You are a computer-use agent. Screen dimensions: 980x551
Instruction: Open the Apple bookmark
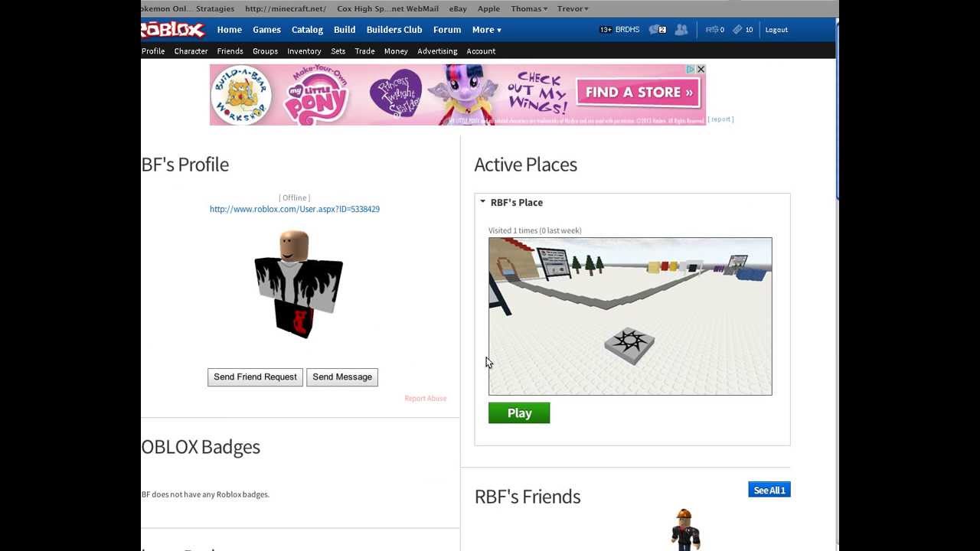488,8
